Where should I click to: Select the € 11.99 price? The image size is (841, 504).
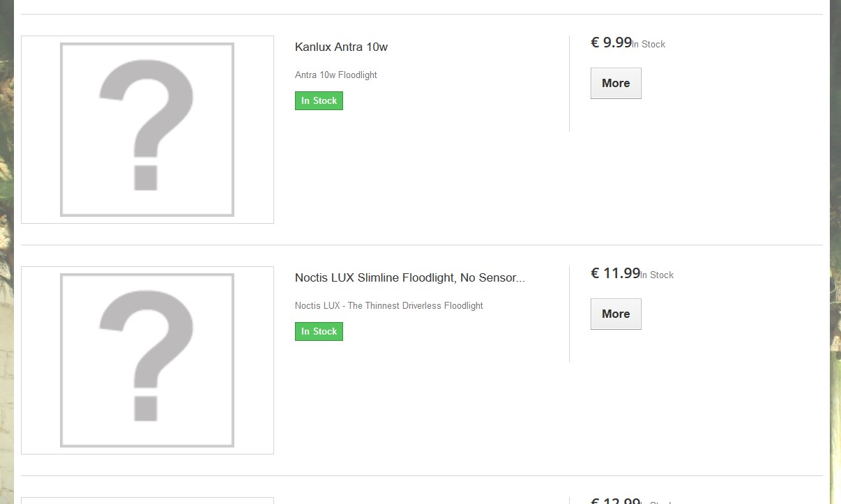[x=615, y=273]
